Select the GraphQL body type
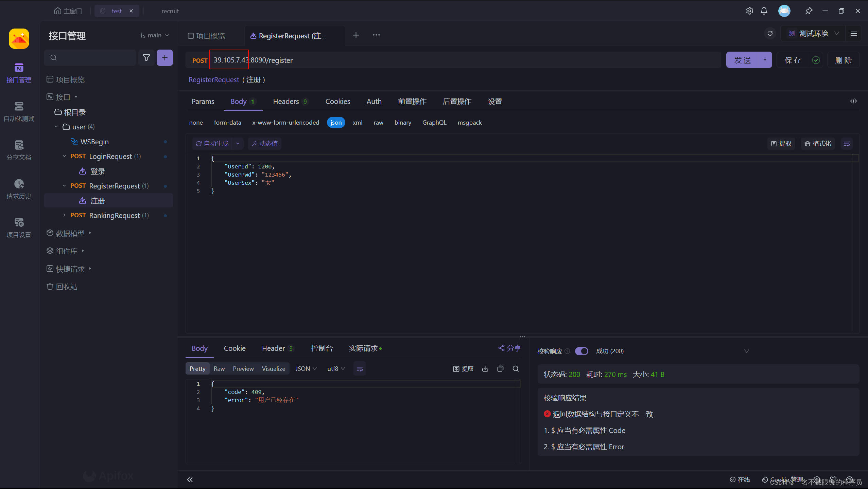The width and height of the screenshot is (868, 489). [434, 123]
